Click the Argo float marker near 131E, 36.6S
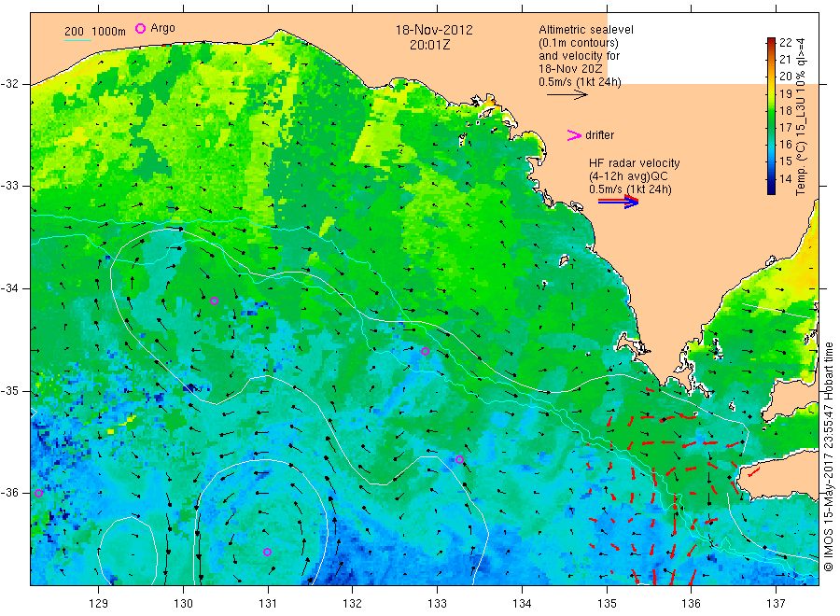Screen dimensions: 840x616 point(267,552)
